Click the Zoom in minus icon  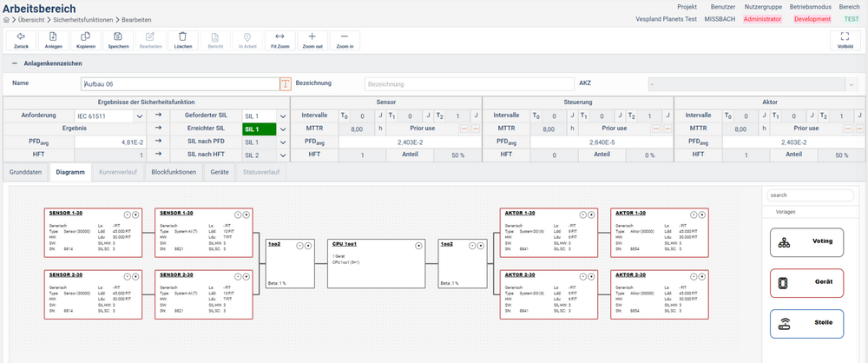pyautogui.click(x=345, y=40)
